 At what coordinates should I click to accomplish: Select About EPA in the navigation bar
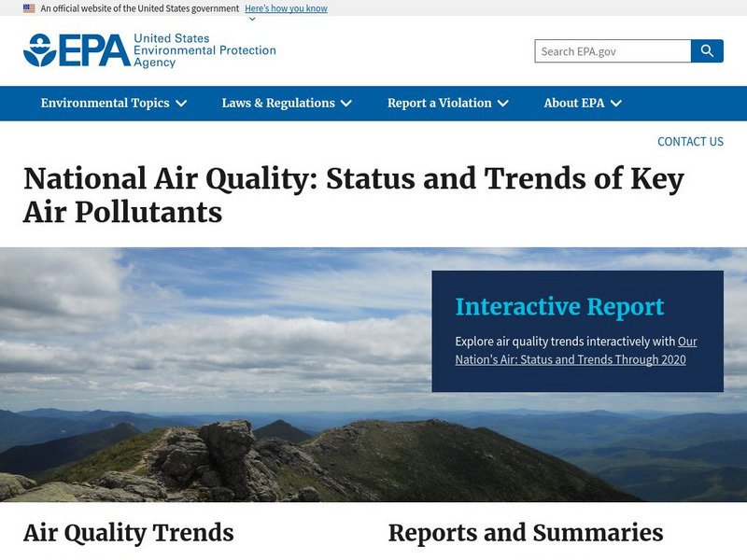pyautogui.click(x=573, y=104)
